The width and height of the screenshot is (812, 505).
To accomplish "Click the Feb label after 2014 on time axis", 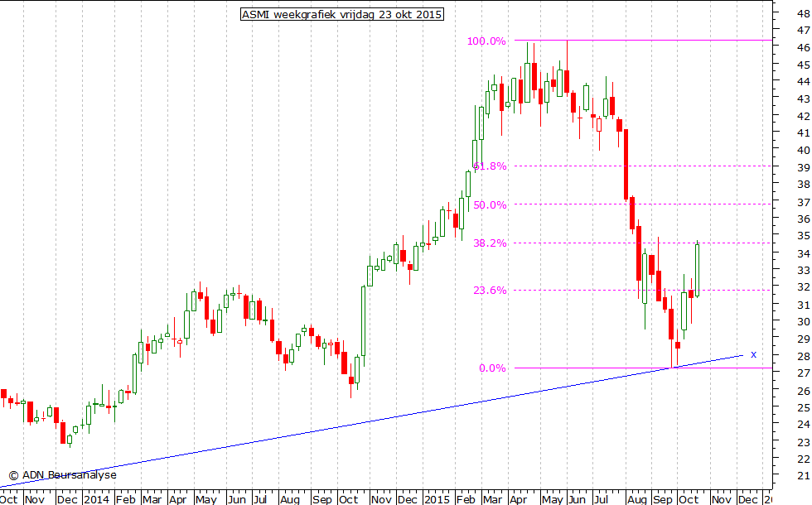I will [x=125, y=499].
